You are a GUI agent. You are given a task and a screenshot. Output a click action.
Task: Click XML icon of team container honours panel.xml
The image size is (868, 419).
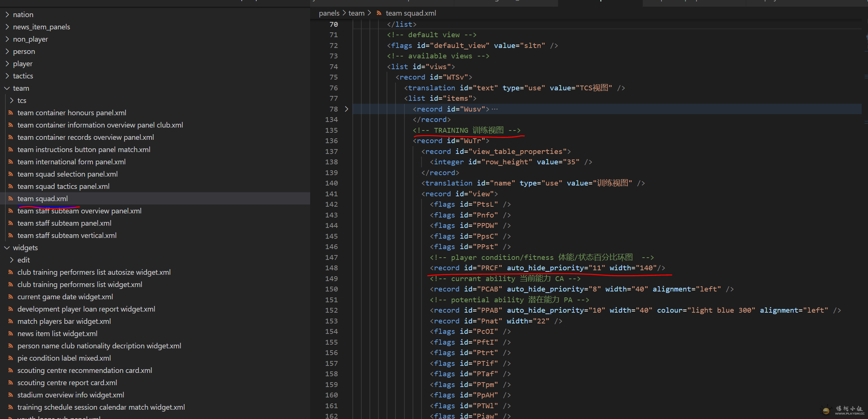click(x=11, y=113)
